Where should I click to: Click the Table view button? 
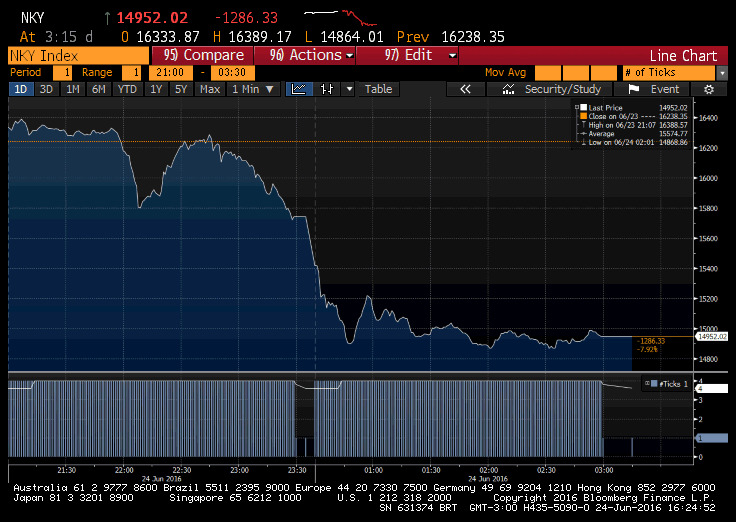[378, 89]
